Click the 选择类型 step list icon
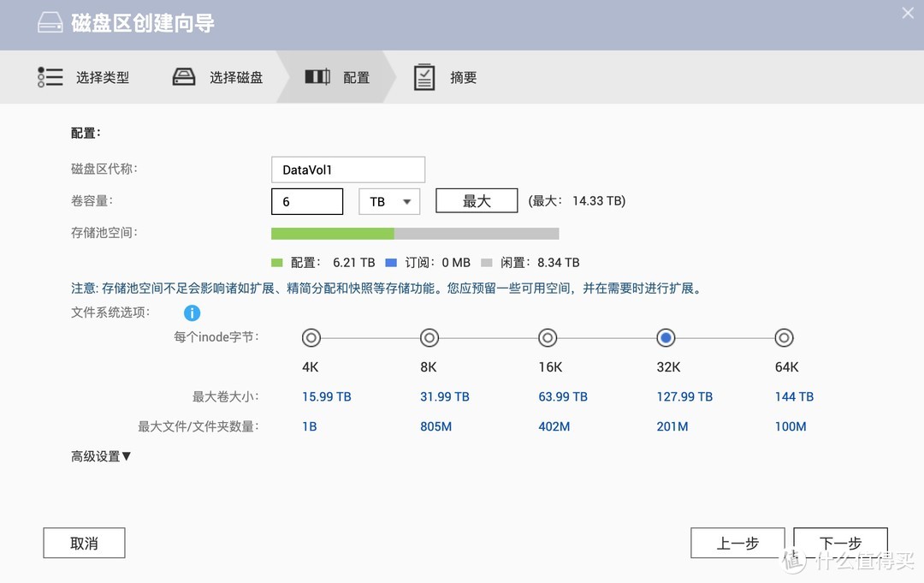 pos(50,76)
